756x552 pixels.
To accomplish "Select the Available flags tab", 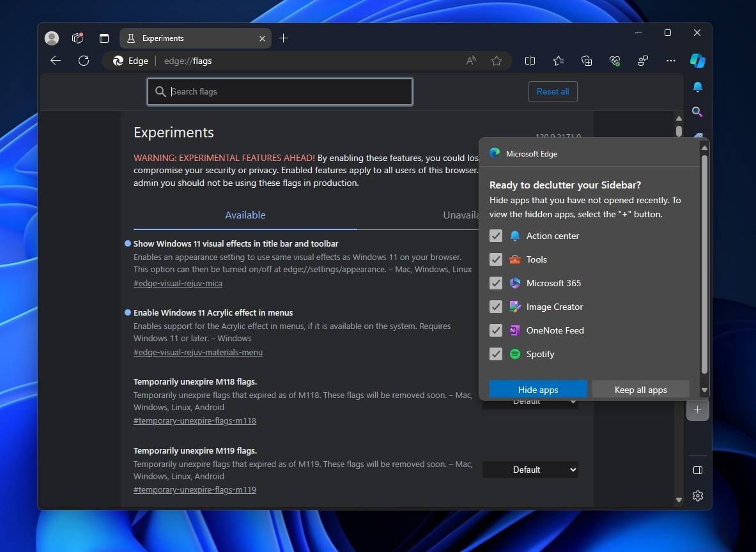I will click(245, 215).
